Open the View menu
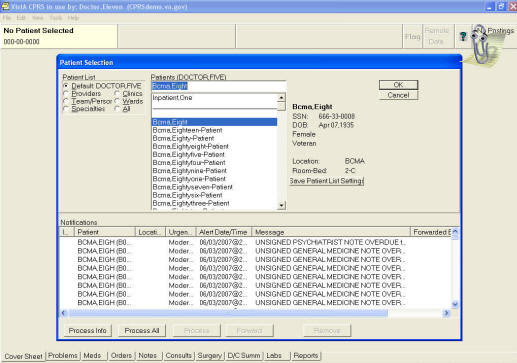Viewport: 517px width, 363px height. pyautogui.click(x=37, y=18)
